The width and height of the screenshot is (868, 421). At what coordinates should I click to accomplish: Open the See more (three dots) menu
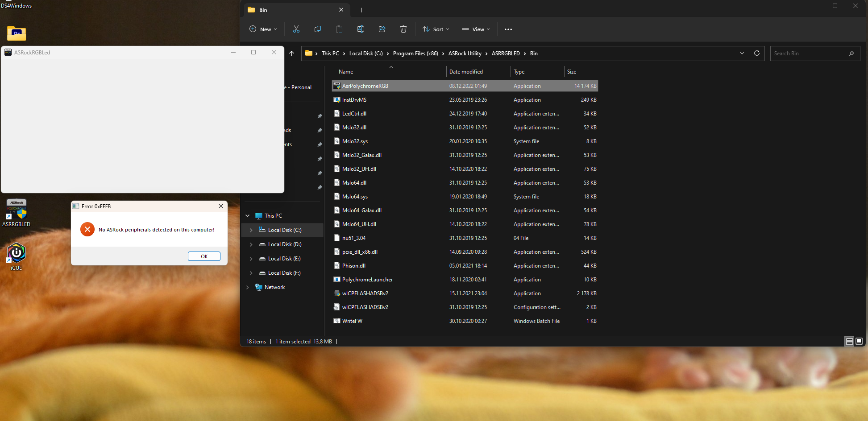coord(508,29)
